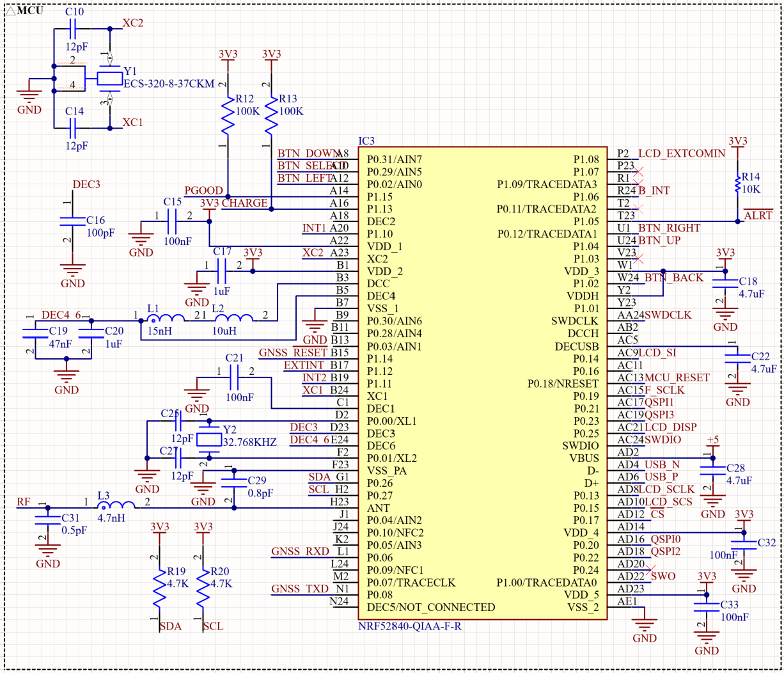Select the IC3 designator label
This screenshot has height=673, width=784.
click(366, 141)
